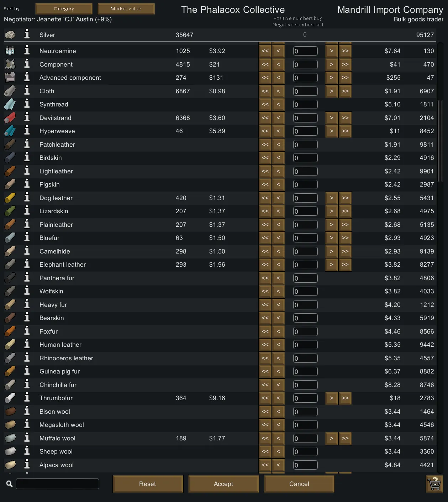The height and width of the screenshot is (502, 448).
Task: Click the Devilstrand item icon
Action: click(10, 117)
